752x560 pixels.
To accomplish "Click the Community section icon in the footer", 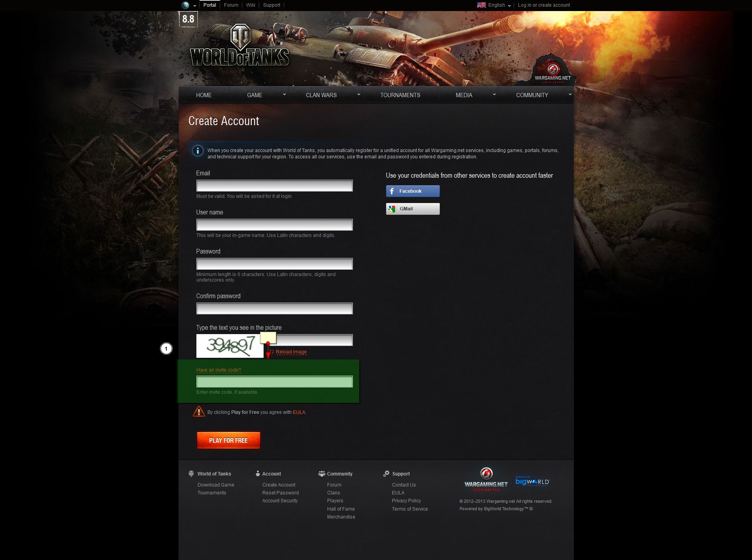I will click(321, 474).
